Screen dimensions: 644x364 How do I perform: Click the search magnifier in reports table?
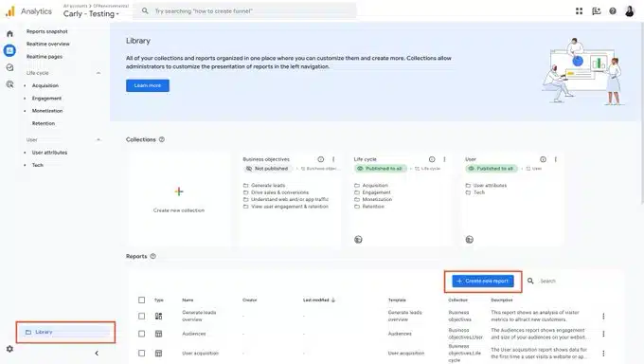click(x=530, y=281)
